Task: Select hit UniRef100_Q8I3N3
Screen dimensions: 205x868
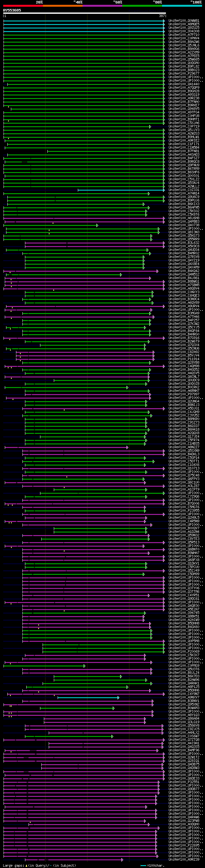Action: [x=184, y=232]
